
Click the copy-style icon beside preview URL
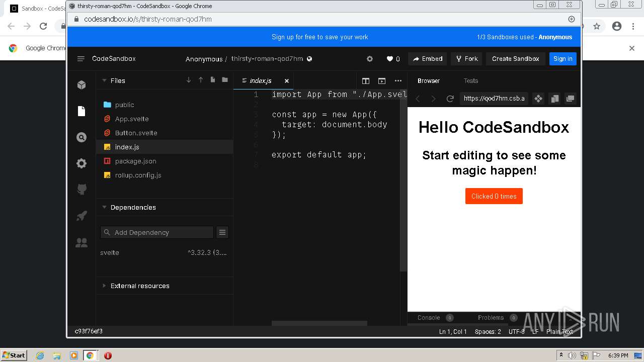[554, 99]
